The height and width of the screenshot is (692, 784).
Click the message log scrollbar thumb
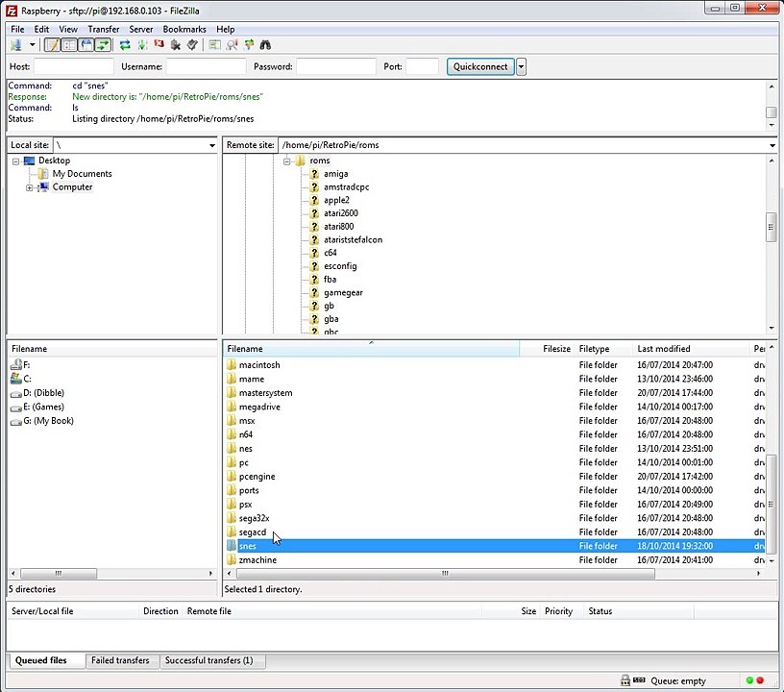772,112
